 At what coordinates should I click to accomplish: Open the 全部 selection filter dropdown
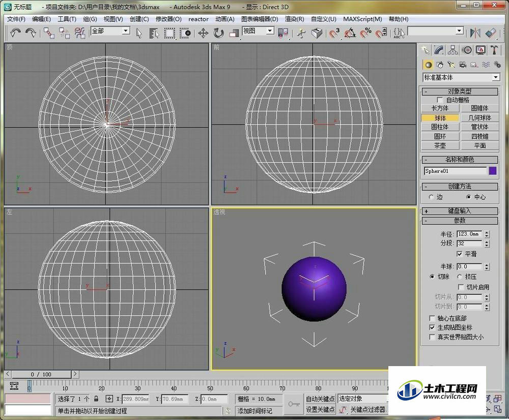(110, 31)
